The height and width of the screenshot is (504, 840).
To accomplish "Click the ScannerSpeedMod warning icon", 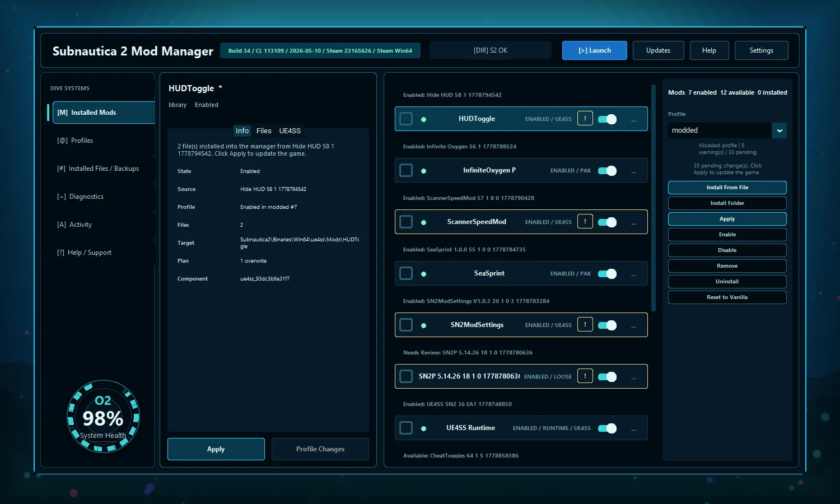I will coord(585,221).
